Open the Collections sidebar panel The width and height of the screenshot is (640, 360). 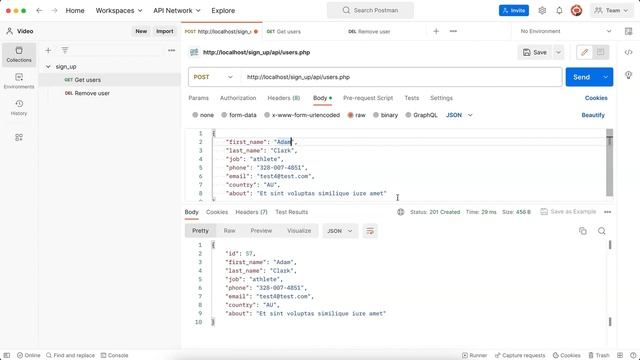[19, 55]
